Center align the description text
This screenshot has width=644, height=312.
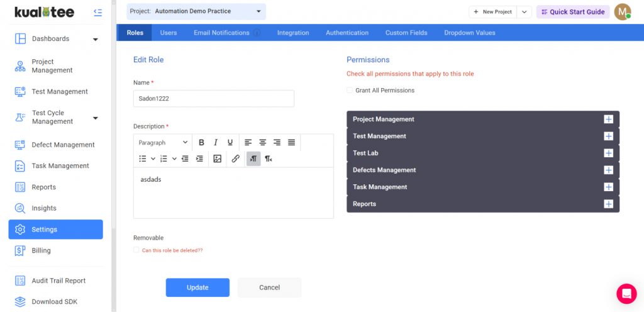coord(263,143)
